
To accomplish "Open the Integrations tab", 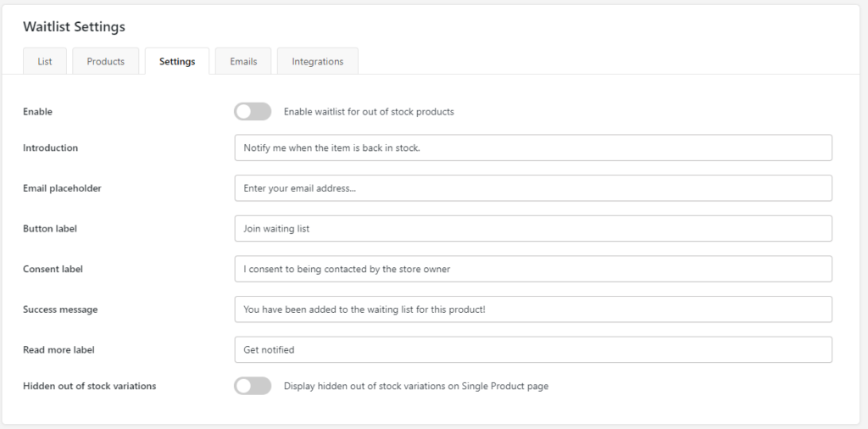I will point(318,61).
